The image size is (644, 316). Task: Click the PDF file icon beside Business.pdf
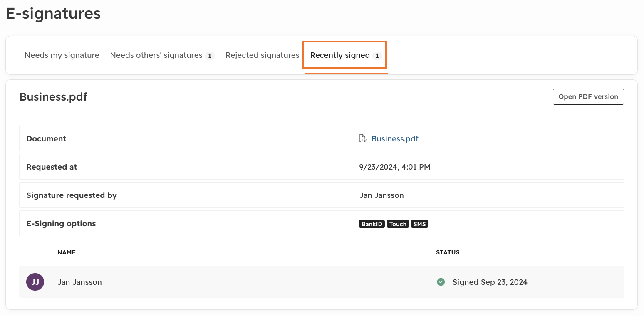(363, 138)
